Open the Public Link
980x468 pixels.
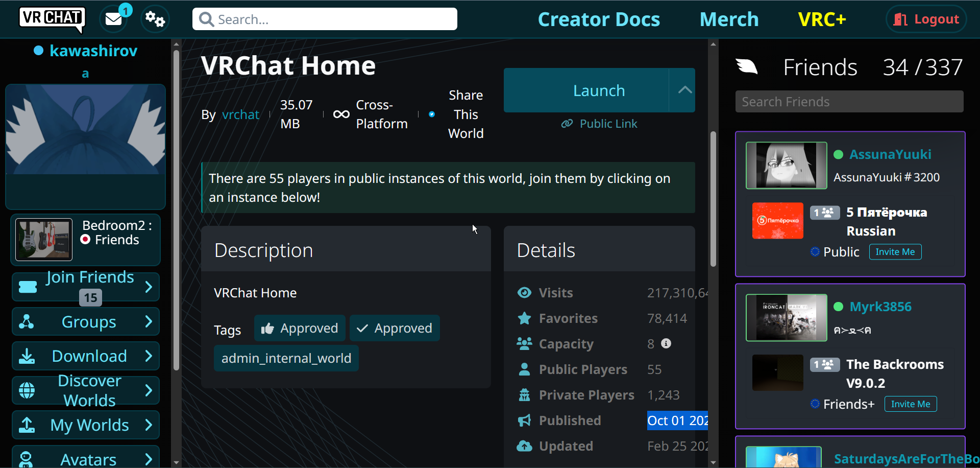(599, 124)
